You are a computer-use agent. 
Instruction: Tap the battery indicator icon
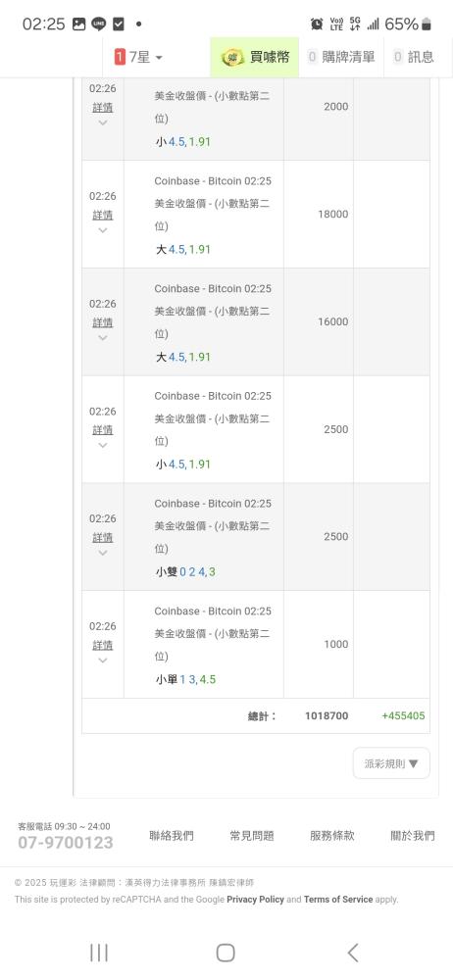pyautogui.click(x=427, y=24)
